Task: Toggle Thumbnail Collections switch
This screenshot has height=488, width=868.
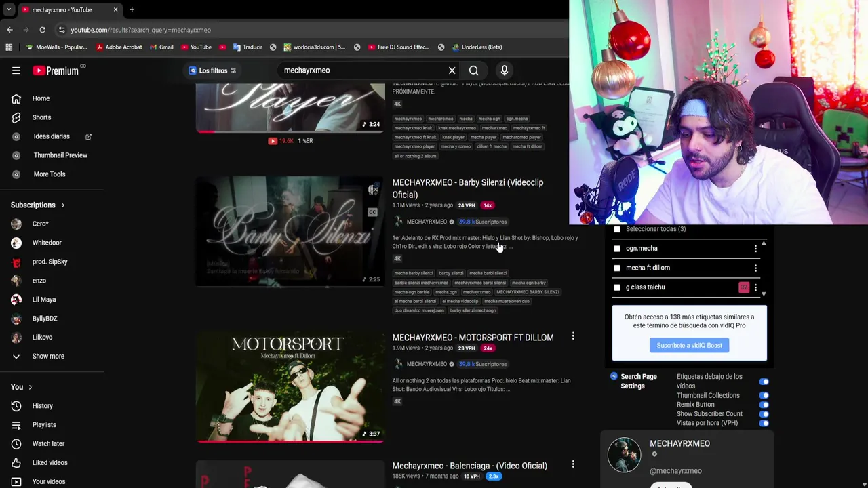Action: (x=764, y=395)
